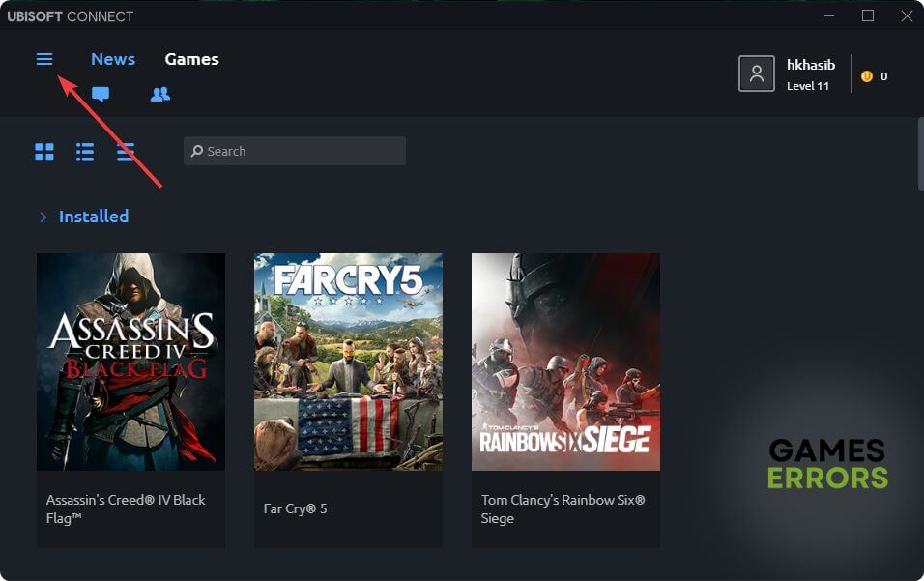Image resolution: width=924 pixels, height=581 pixels.
Task: Open the Far Cry 5 cover
Action: 348,362
